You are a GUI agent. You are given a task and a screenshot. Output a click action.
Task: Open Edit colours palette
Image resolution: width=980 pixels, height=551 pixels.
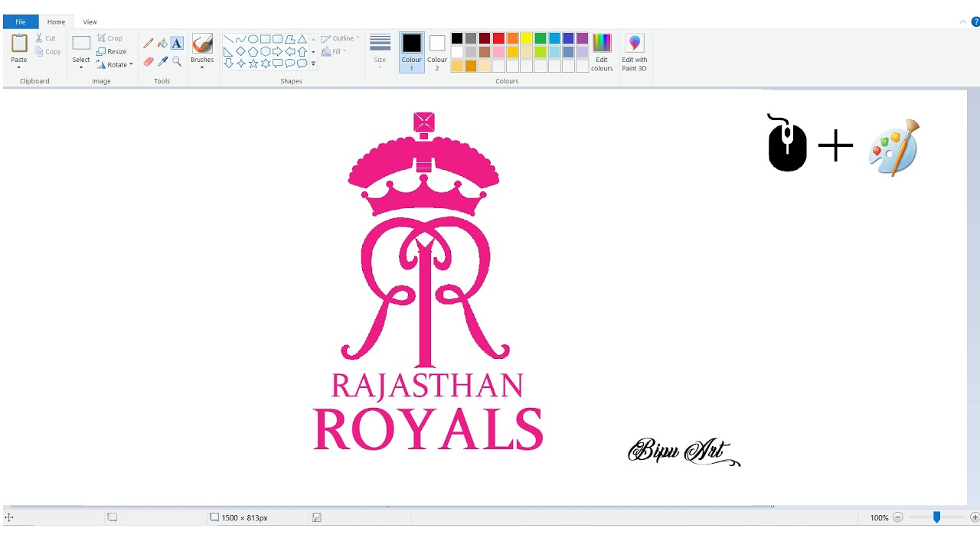tap(602, 54)
